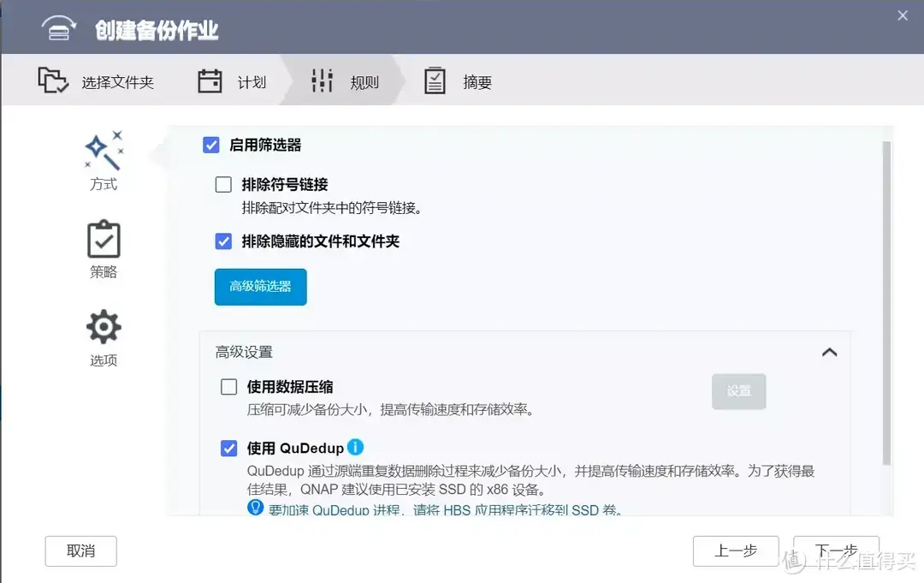Collapse the 高级设置 section
Viewport: 924px width, 583px height.
click(x=828, y=352)
